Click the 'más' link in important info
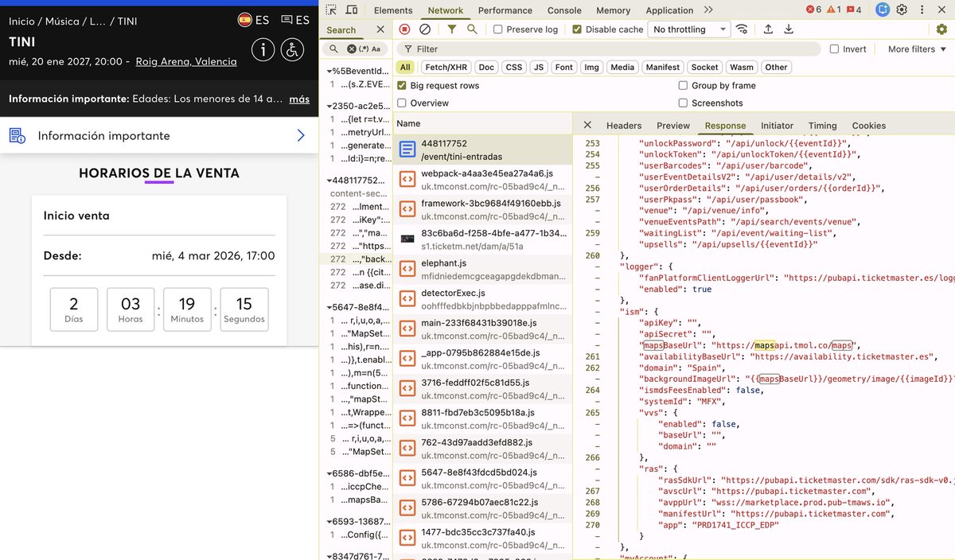955x560 pixels. 299,99
